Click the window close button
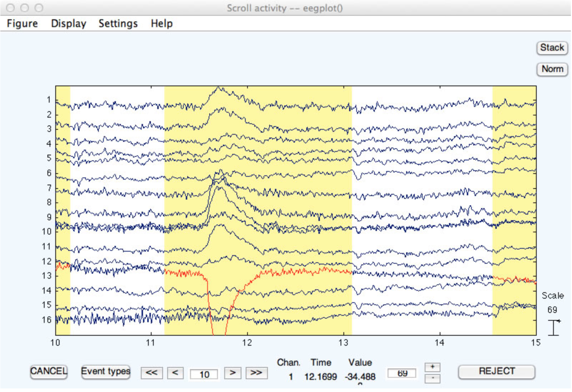The height and width of the screenshot is (392, 572). [11, 8]
